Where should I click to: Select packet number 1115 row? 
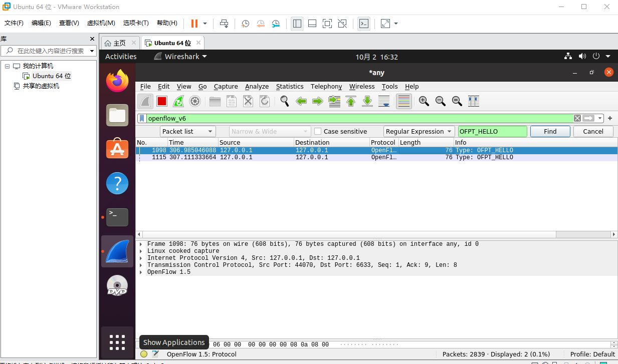[x=376, y=157]
